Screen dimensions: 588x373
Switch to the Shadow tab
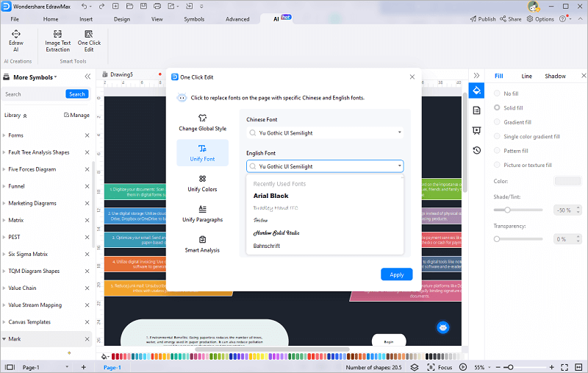(555, 76)
